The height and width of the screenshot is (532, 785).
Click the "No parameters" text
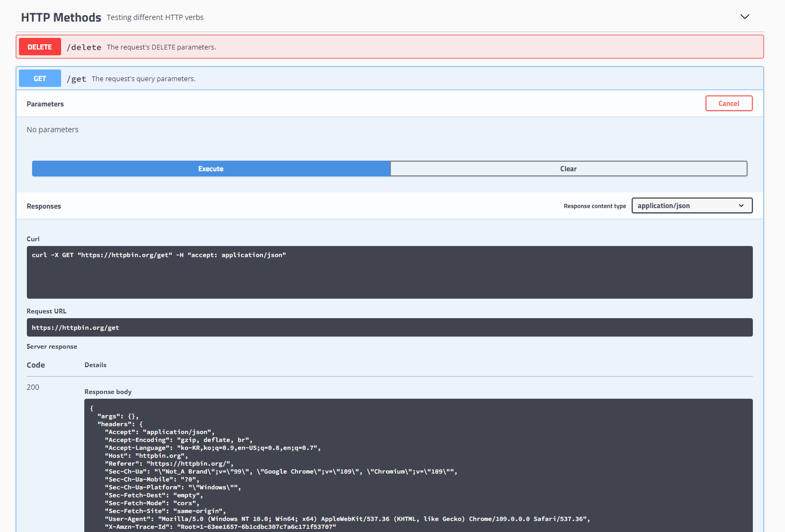[53, 130]
